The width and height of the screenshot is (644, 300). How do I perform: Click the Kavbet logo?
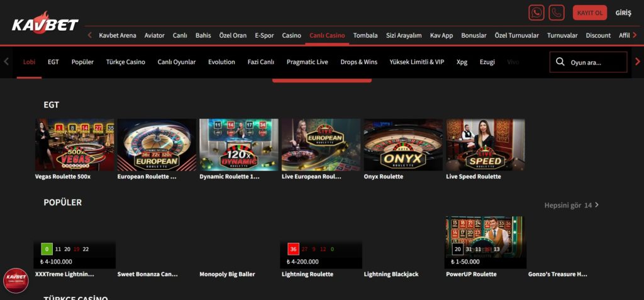[x=45, y=23]
